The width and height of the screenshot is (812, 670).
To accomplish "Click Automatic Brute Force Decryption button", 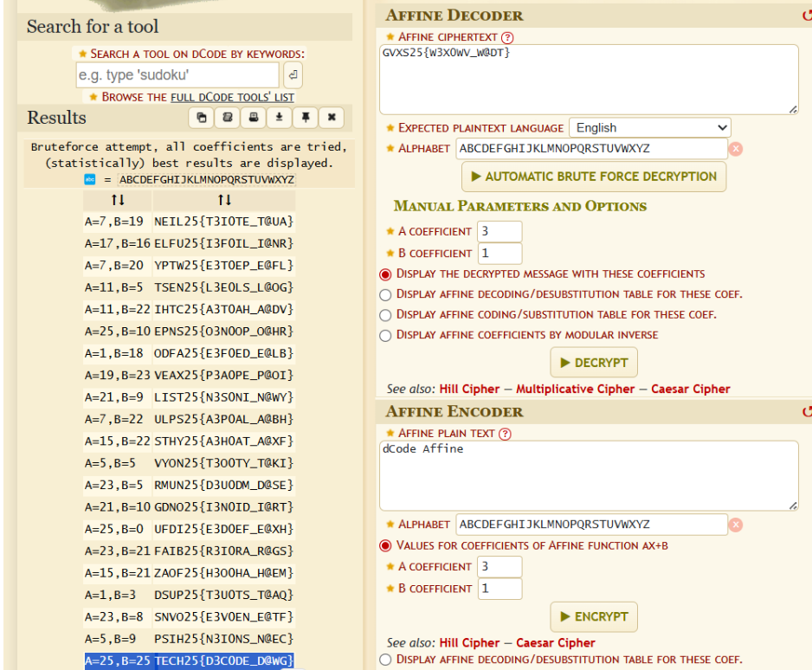I will [594, 177].
